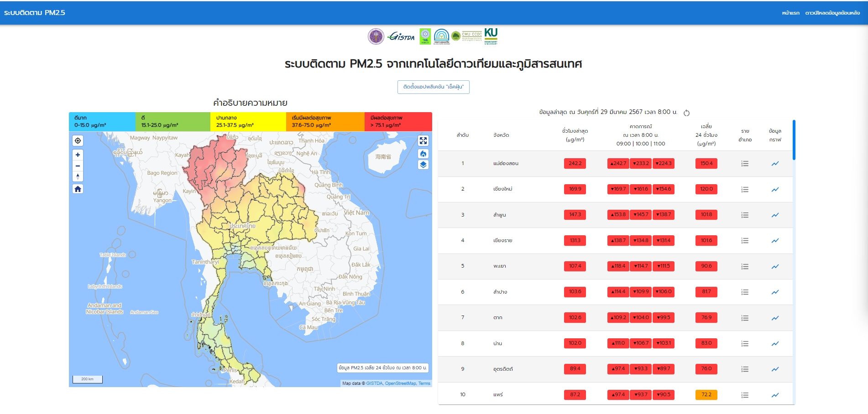Click the map caption ข้อมูล PM2.5 เฉลี่ย 24 ชั่วโมง
The image size is (868, 414).
click(382, 368)
